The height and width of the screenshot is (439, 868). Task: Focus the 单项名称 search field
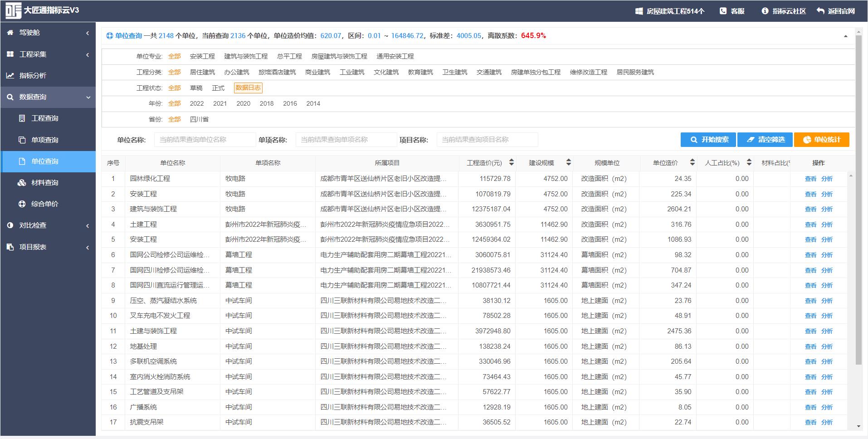click(x=346, y=140)
